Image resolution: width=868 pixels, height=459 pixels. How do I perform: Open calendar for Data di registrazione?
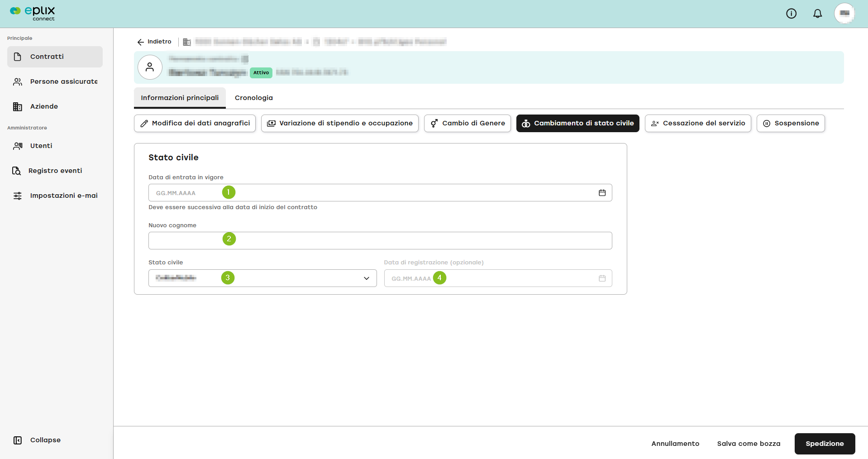[x=602, y=278]
